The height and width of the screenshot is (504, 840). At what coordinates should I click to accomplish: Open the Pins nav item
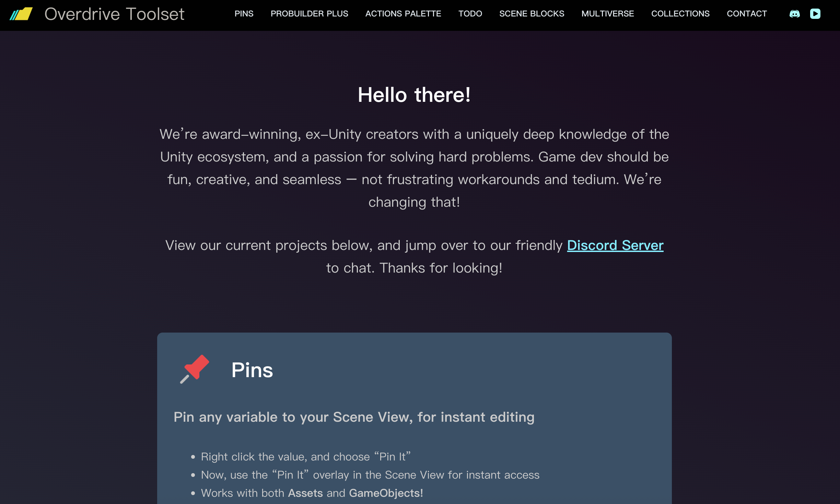(x=244, y=14)
